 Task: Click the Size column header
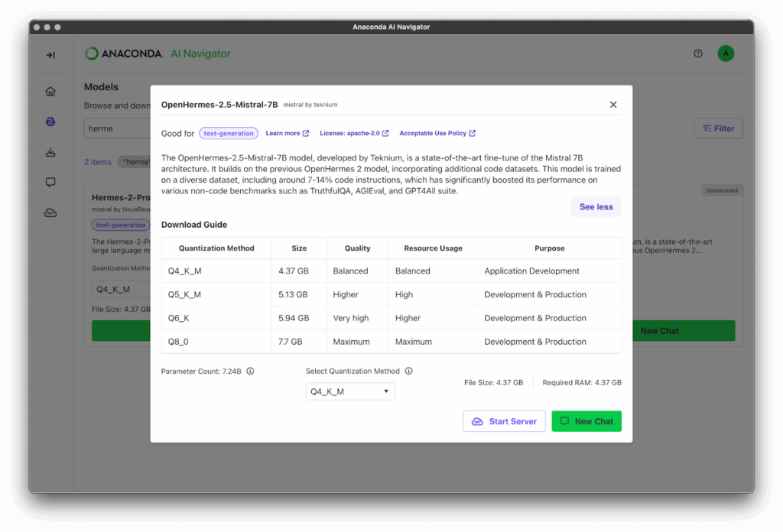[x=299, y=248]
